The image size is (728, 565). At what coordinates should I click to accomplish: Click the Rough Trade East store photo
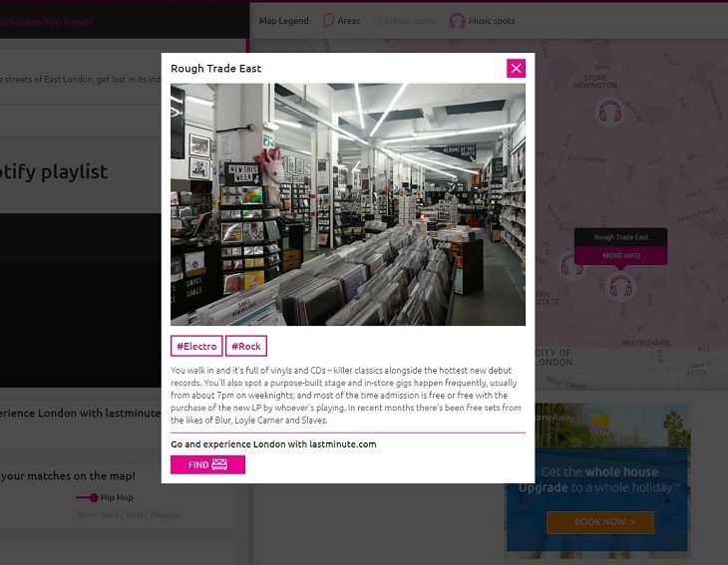347,204
